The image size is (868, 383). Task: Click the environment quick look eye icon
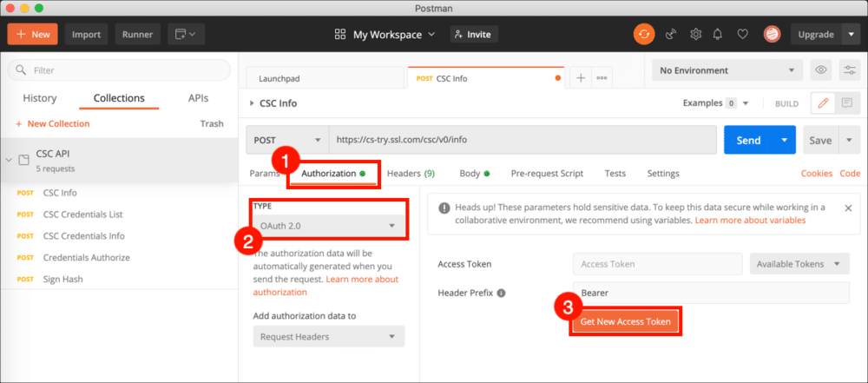pos(819,70)
